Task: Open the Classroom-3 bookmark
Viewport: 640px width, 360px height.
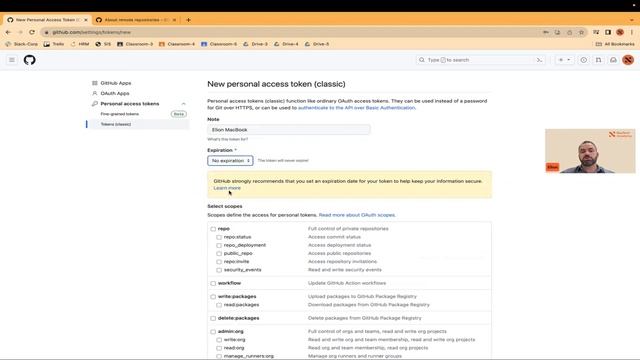Action: coord(135,44)
